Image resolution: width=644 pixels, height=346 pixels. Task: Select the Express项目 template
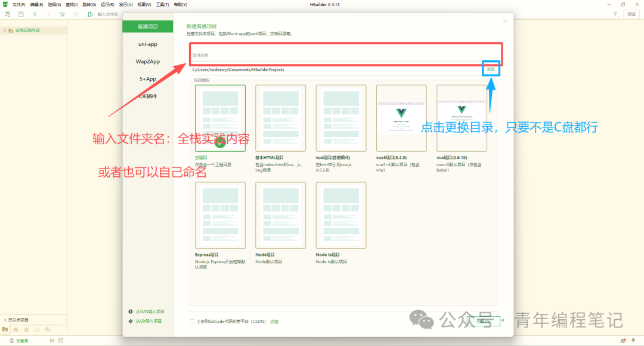pos(220,216)
